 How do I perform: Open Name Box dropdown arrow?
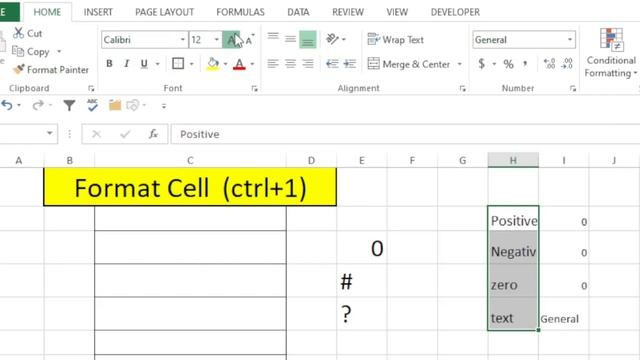click(49, 133)
